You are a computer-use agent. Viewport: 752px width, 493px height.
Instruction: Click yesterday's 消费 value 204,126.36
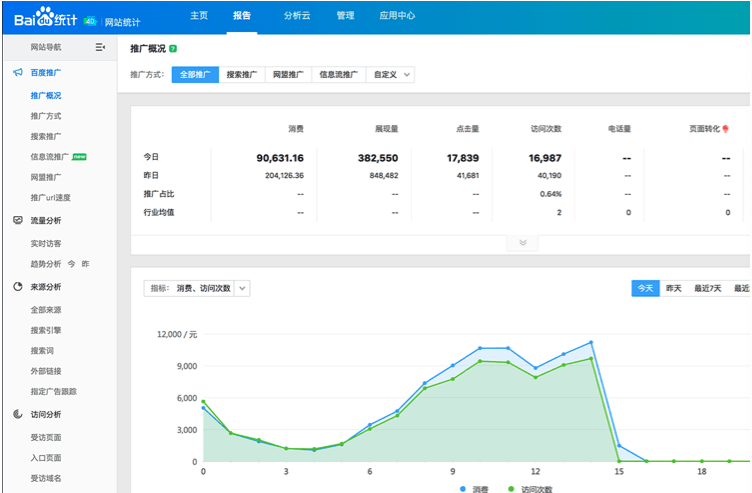284,176
